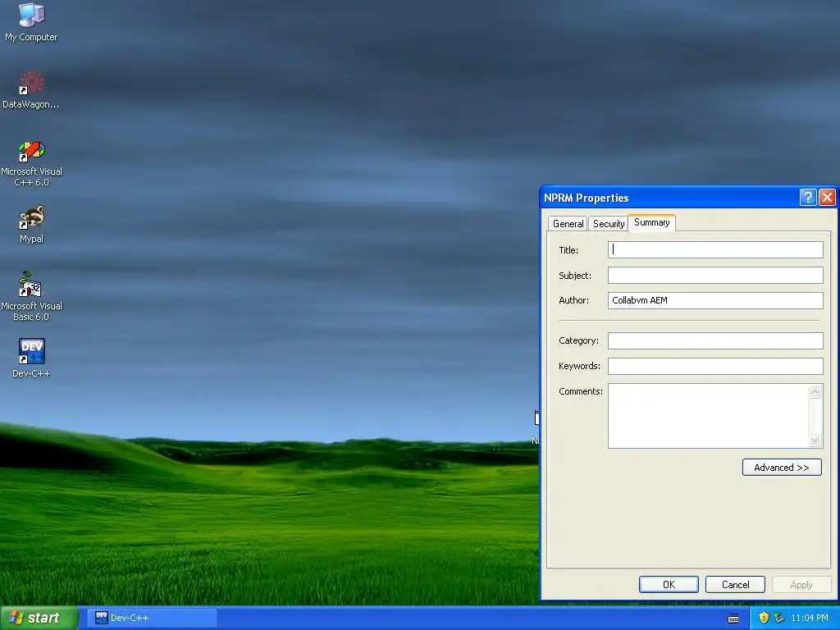Switch to the General tab
Image resolution: width=840 pixels, height=630 pixels.
tap(568, 223)
